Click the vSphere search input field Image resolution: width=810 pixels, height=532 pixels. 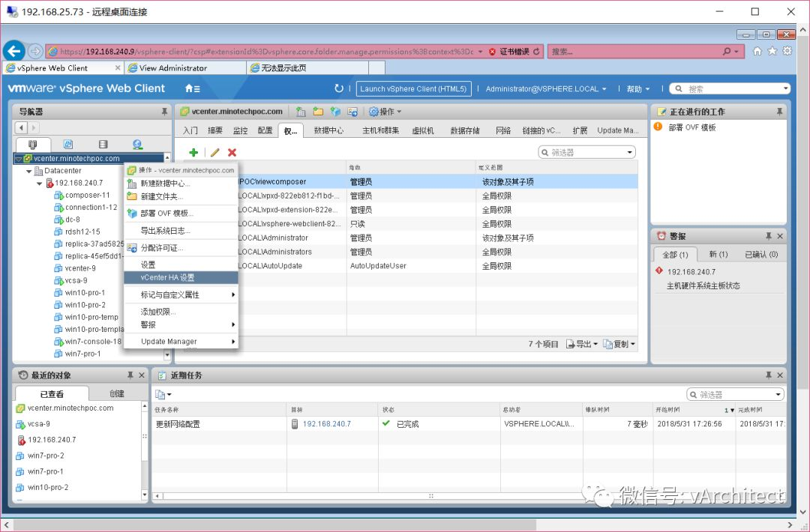[730, 88]
